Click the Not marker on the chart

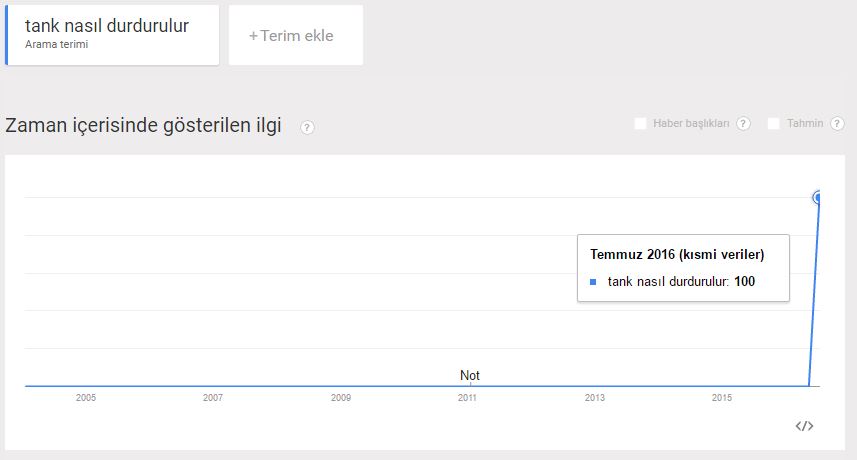(x=469, y=376)
